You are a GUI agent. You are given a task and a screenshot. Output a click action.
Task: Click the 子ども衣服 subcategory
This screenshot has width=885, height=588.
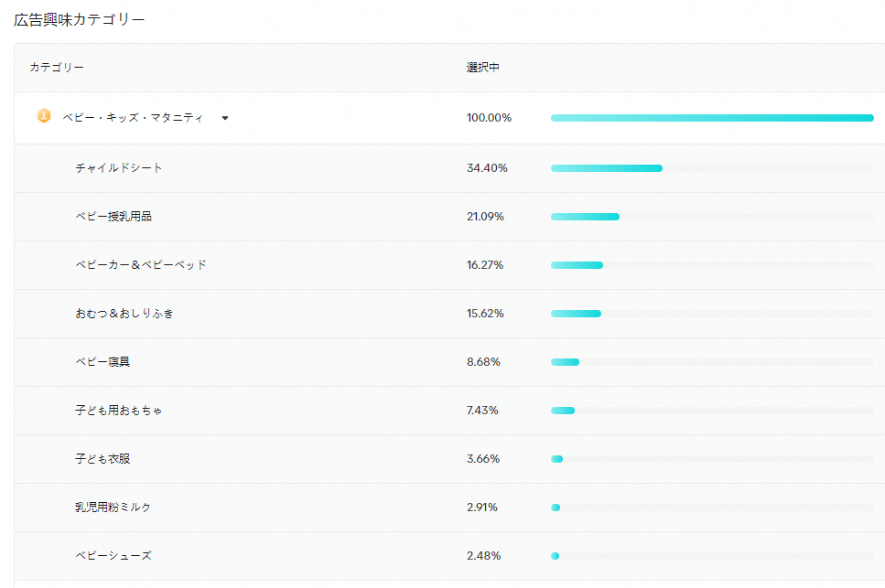103,459
